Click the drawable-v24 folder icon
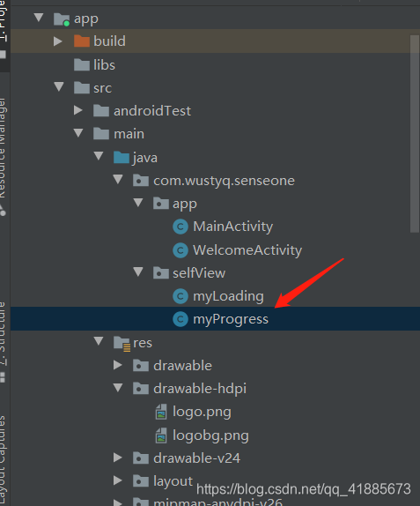The height and width of the screenshot is (506, 420). (x=141, y=458)
